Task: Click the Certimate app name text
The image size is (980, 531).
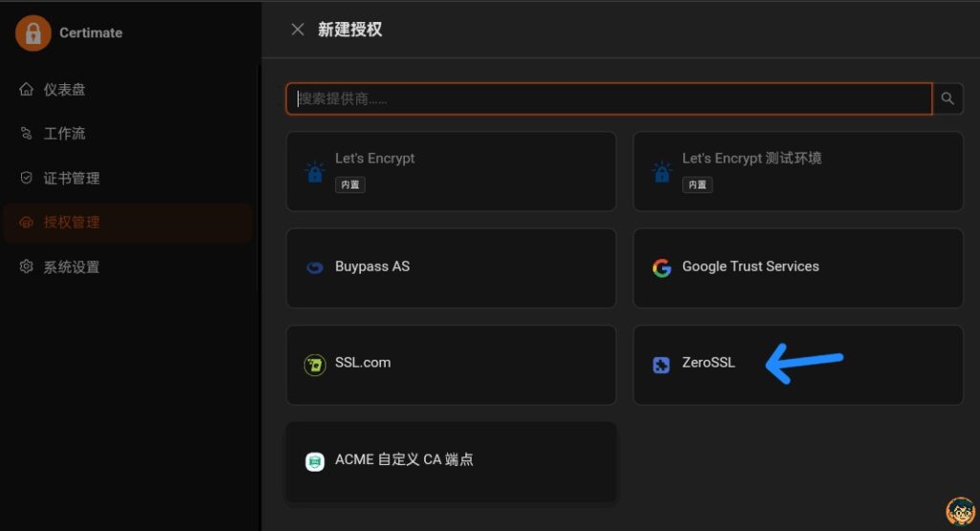Action: pyautogui.click(x=91, y=33)
